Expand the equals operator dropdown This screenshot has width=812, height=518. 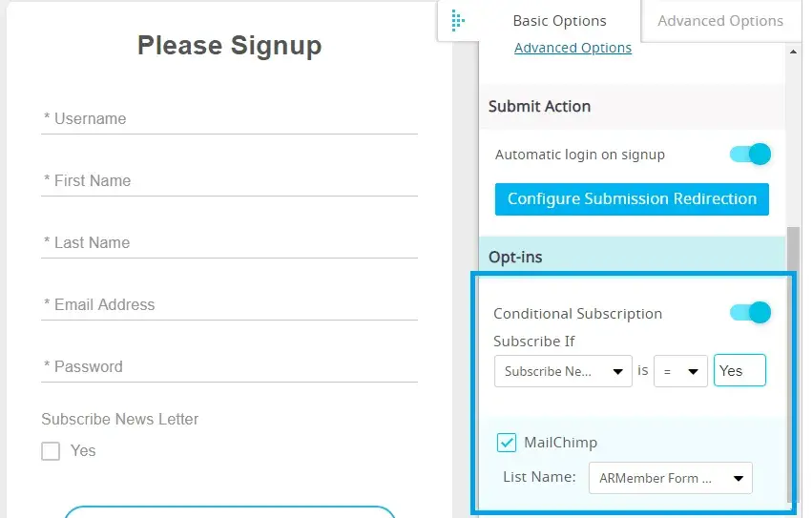point(680,371)
